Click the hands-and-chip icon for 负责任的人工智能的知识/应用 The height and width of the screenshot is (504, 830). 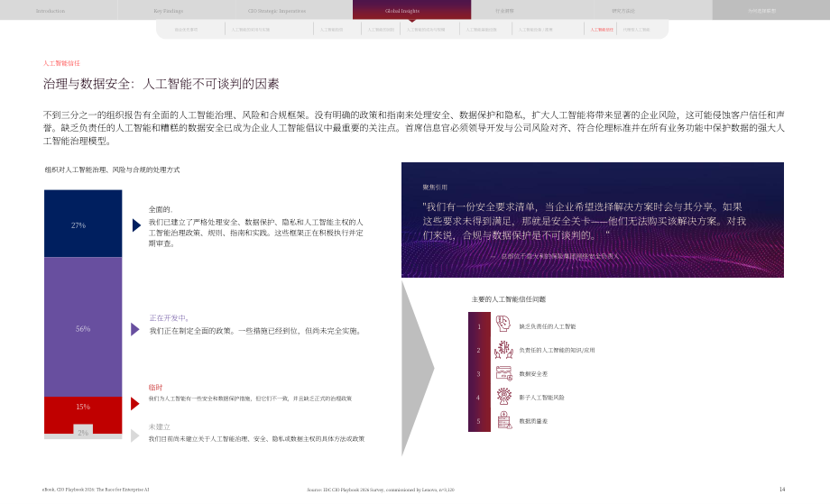coord(503,350)
